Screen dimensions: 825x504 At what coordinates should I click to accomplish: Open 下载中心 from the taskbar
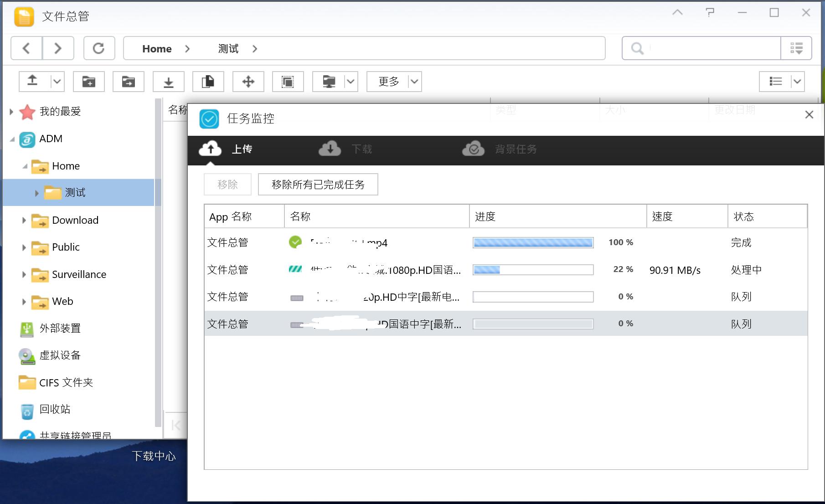click(x=154, y=456)
